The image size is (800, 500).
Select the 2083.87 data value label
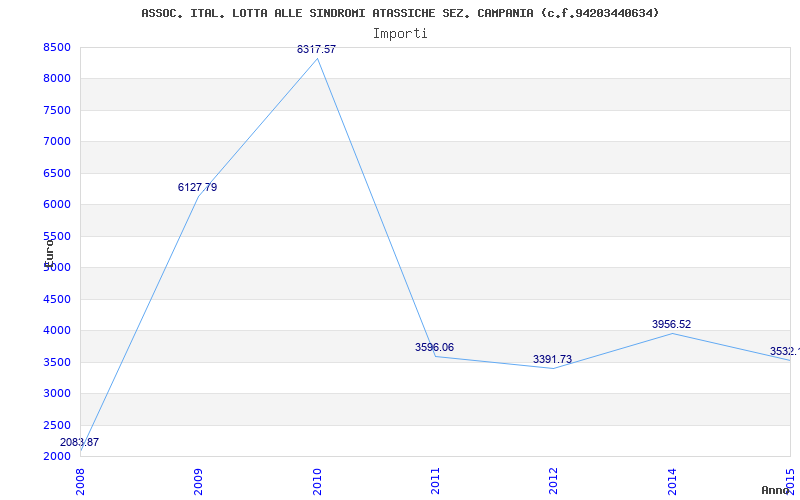coord(79,442)
